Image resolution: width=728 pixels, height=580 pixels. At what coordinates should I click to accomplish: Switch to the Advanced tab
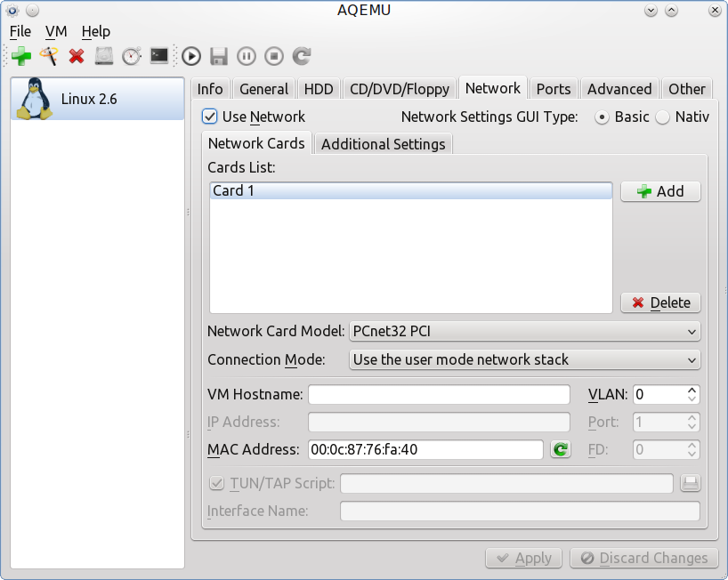tap(619, 89)
